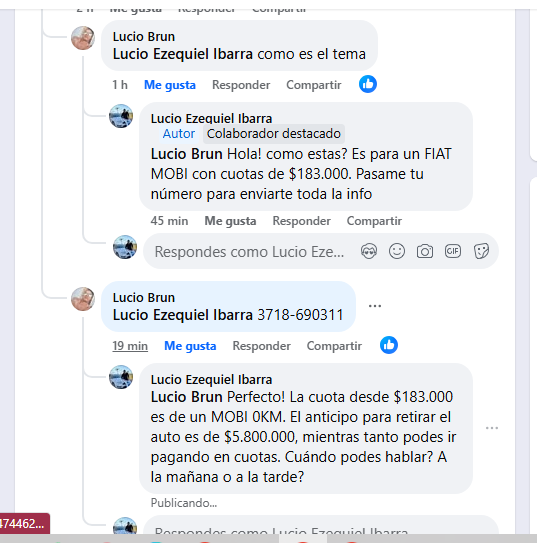Toggle 'Me gusta' on the 19 min comment
Image resolution: width=537 pixels, height=543 pixels.
[x=190, y=346]
